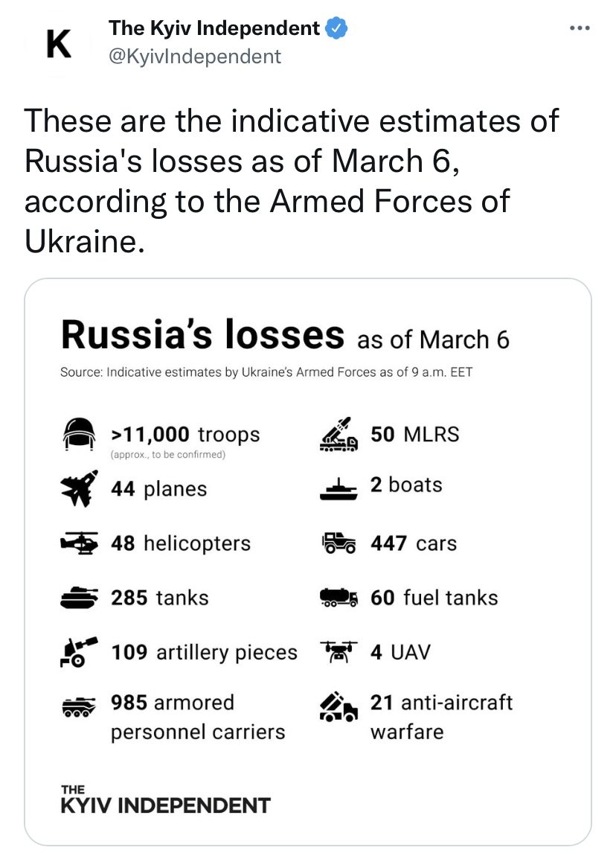Screen dimensions: 616x853
Task: Click the @KyivIndependent handle
Action: [195, 56]
